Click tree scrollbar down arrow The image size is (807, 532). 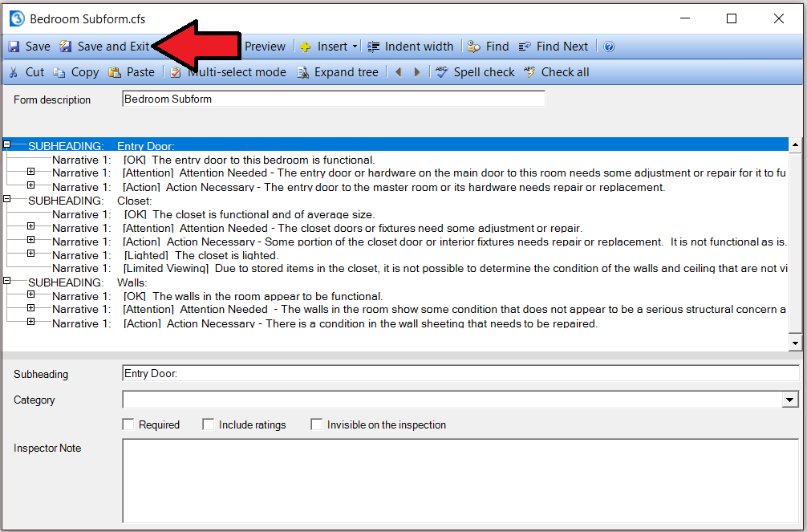pyautogui.click(x=795, y=343)
